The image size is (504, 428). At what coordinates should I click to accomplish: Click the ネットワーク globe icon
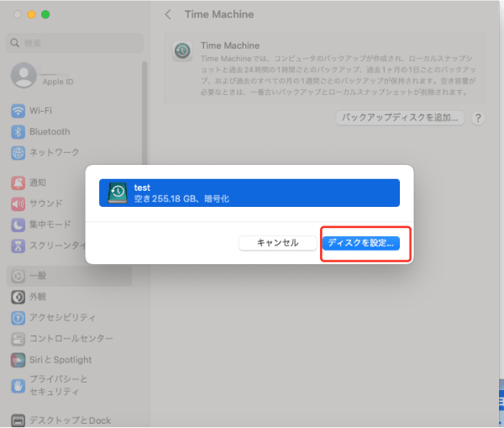point(18,153)
